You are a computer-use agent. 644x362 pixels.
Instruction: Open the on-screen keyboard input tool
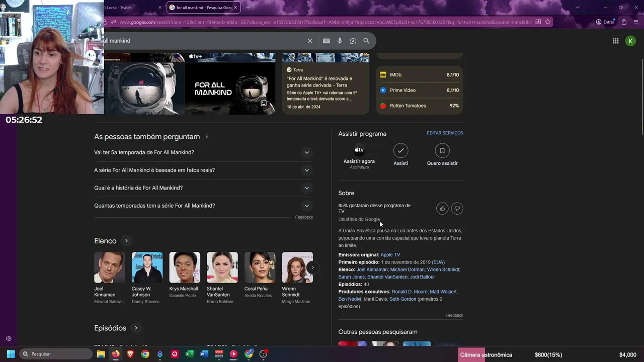(x=327, y=41)
